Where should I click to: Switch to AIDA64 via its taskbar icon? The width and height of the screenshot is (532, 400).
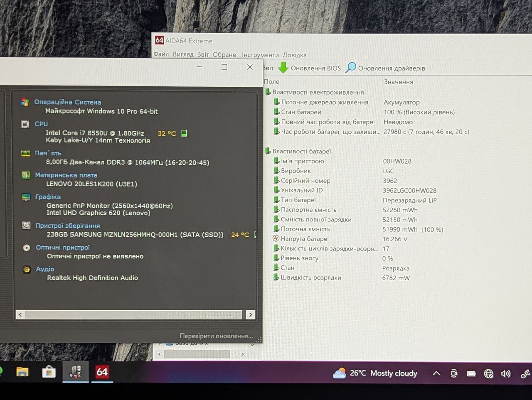pyautogui.click(x=102, y=372)
